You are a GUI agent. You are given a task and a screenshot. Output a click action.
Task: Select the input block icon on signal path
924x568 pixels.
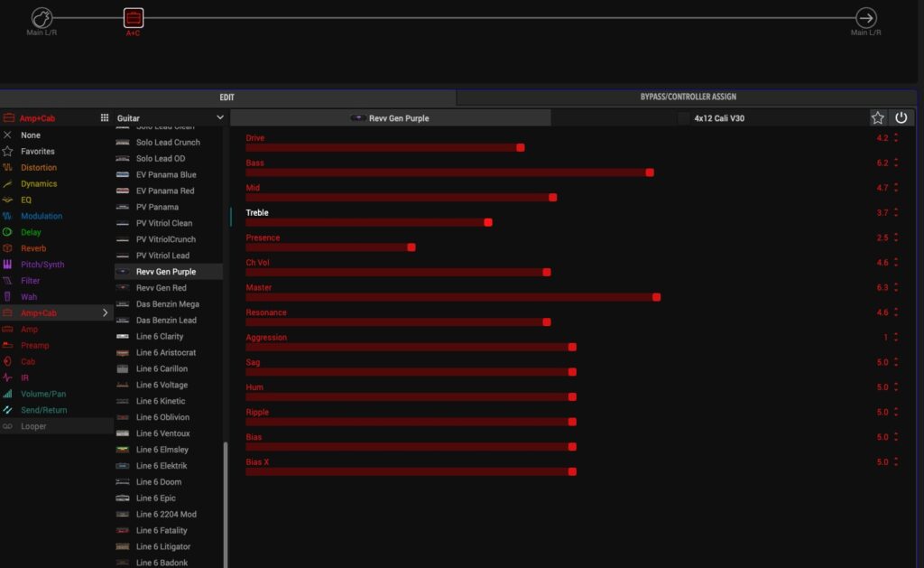coord(42,17)
